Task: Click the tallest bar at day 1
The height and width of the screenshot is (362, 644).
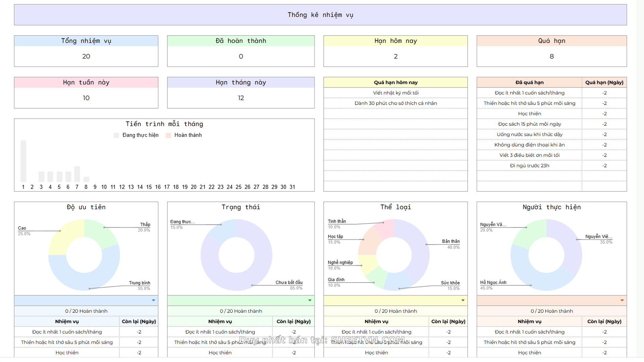Action: [23, 161]
